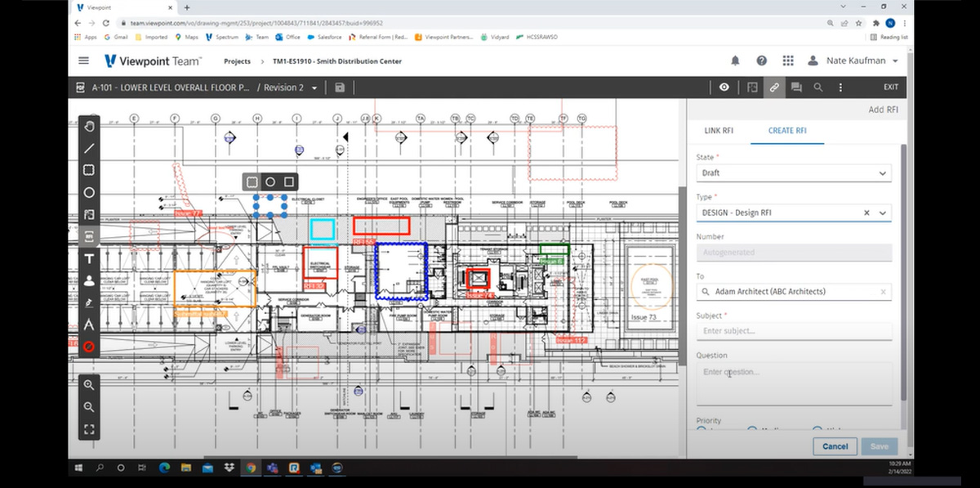Select the CREATE RFI tab
This screenshot has height=488, width=980.
(786, 131)
